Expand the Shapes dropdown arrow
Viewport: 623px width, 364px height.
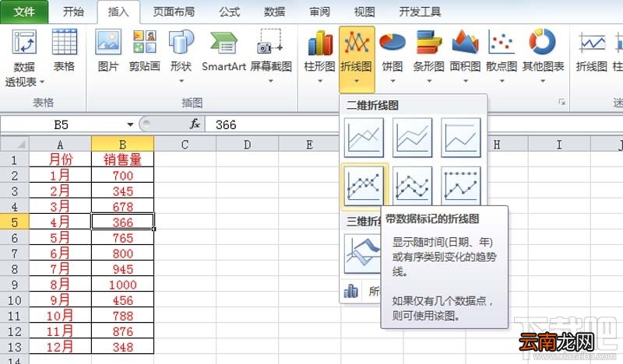pyautogui.click(x=181, y=81)
